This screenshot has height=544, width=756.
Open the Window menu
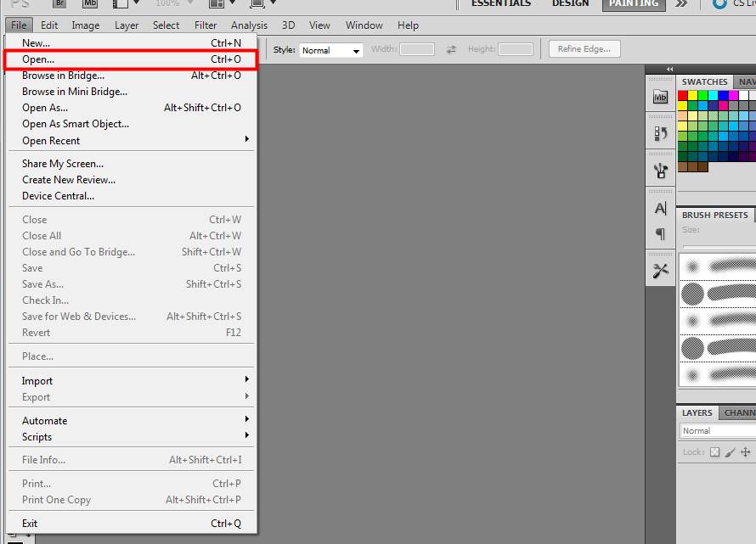364,25
